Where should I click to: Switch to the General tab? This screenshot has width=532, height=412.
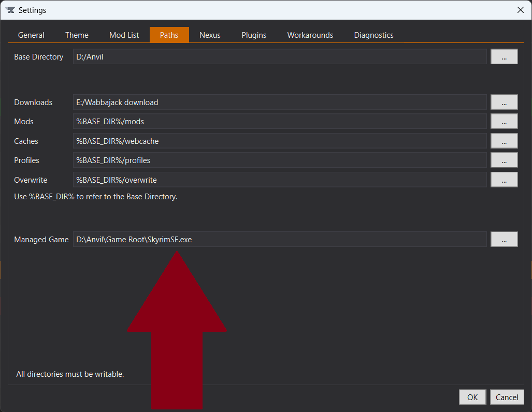[x=31, y=35]
